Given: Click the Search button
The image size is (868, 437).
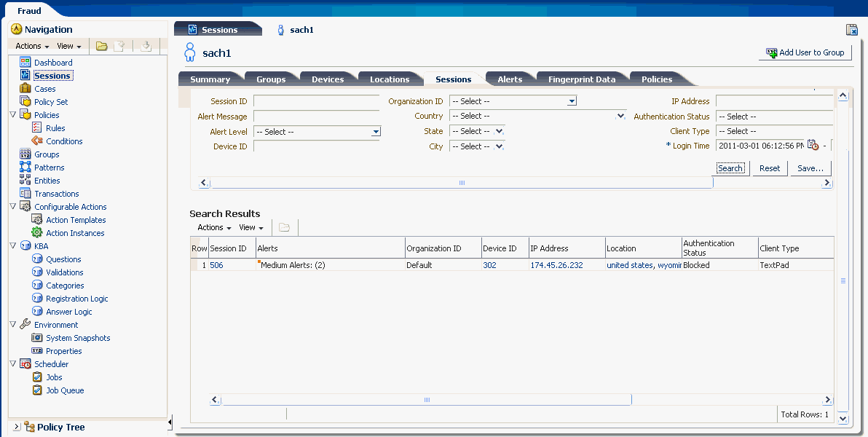Looking at the screenshot, I should pos(730,168).
